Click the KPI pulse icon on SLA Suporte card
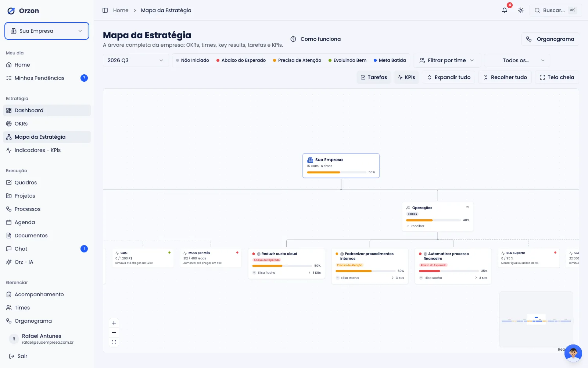The image size is (588, 368). pos(503,253)
